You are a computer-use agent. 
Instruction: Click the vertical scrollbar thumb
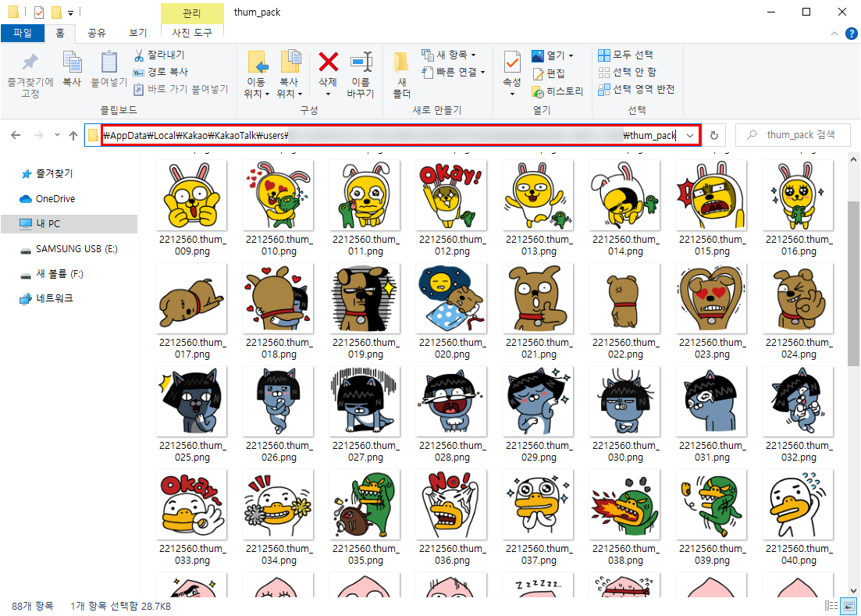(852, 283)
